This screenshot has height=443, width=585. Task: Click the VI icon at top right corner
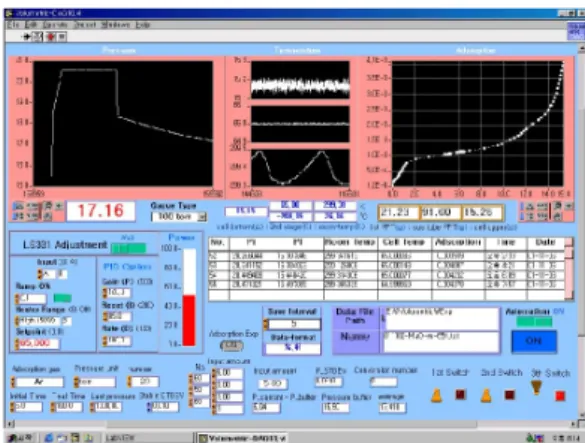[x=576, y=31]
